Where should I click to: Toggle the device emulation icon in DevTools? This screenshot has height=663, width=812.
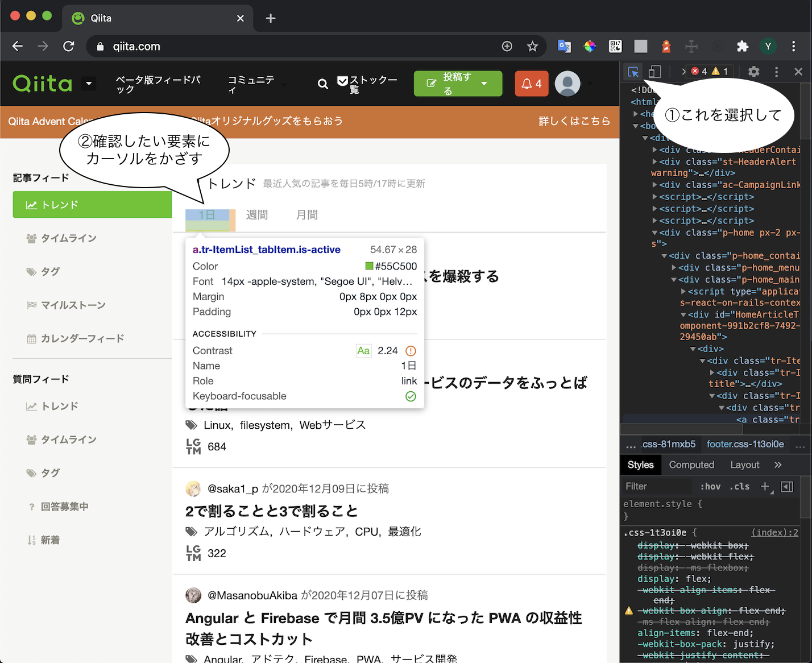(654, 72)
